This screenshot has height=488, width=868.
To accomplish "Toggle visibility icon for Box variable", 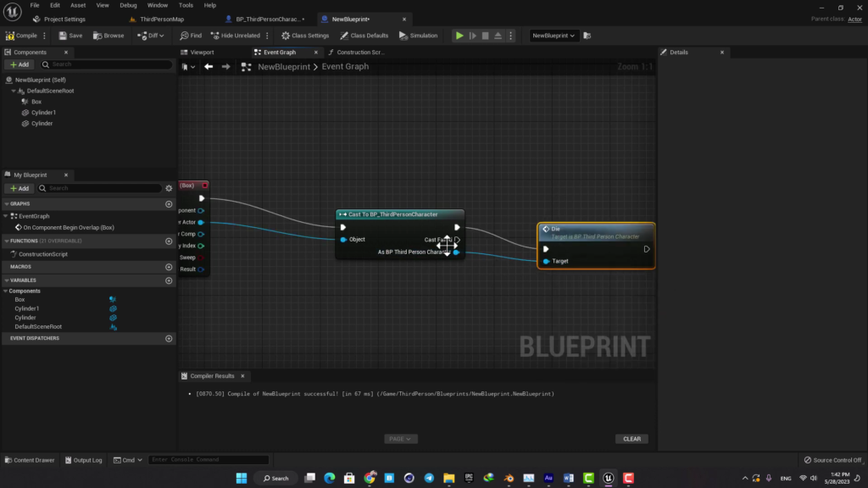I will 113,299.
